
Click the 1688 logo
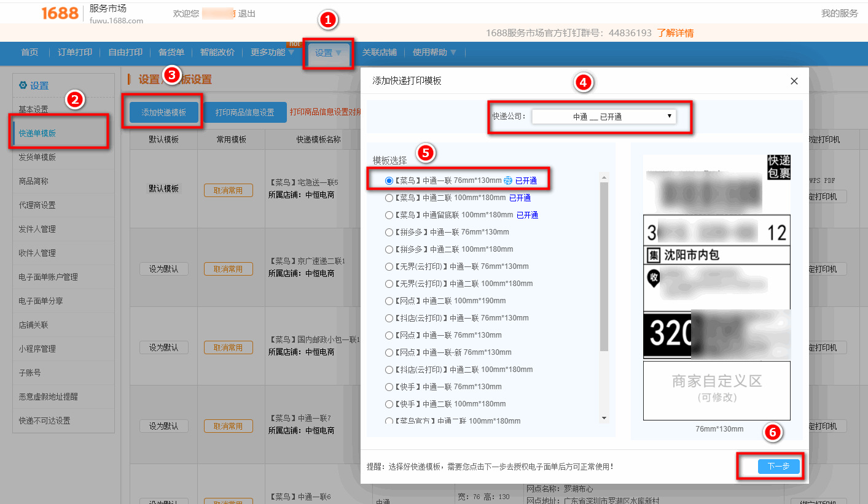click(x=58, y=13)
